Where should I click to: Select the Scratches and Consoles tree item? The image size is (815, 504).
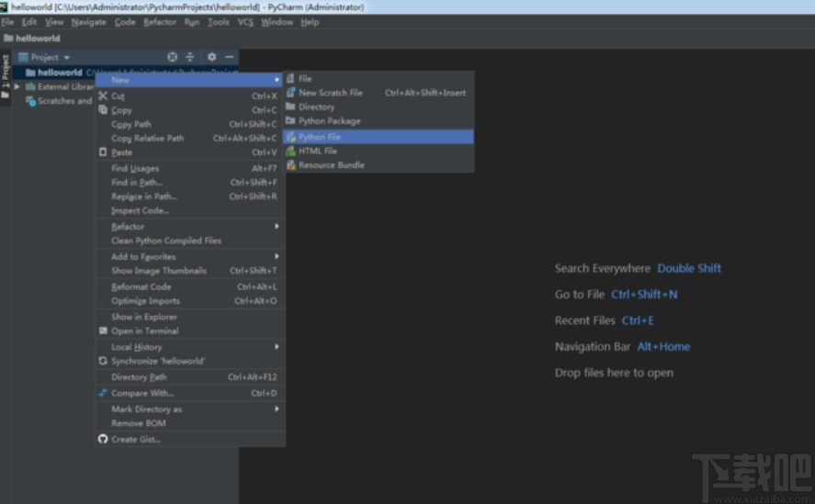click(x=62, y=101)
